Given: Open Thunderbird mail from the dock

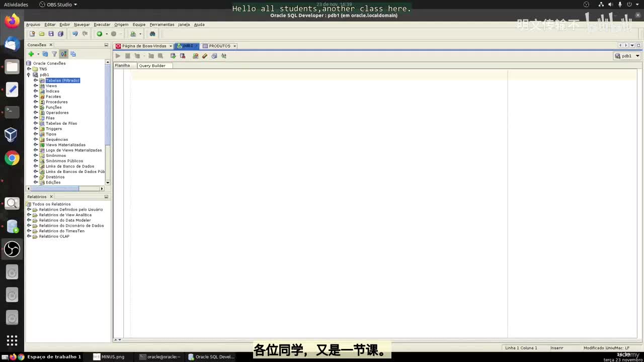Looking at the screenshot, I should click(12, 44).
